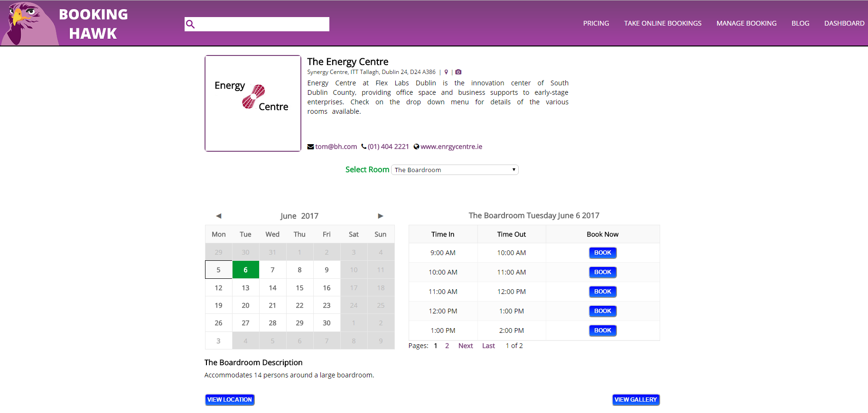Select June 28 on the calendar
868x413 pixels.
[273, 323]
